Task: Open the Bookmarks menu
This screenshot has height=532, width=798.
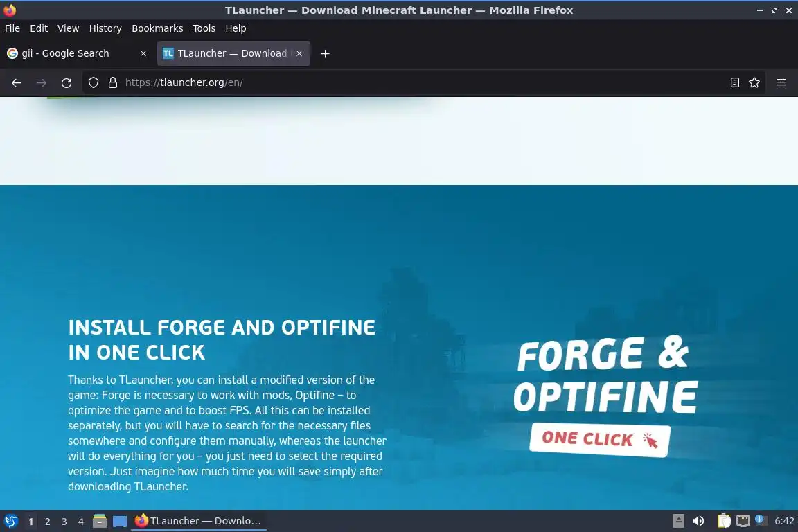Action: pos(157,28)
